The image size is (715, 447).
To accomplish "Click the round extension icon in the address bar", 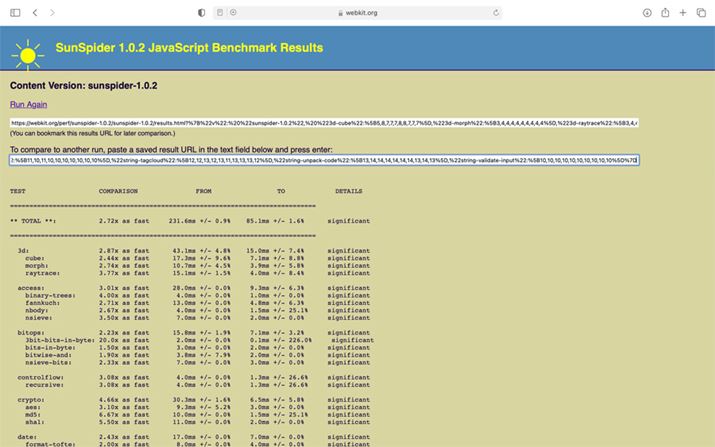I will pos(233,13).
